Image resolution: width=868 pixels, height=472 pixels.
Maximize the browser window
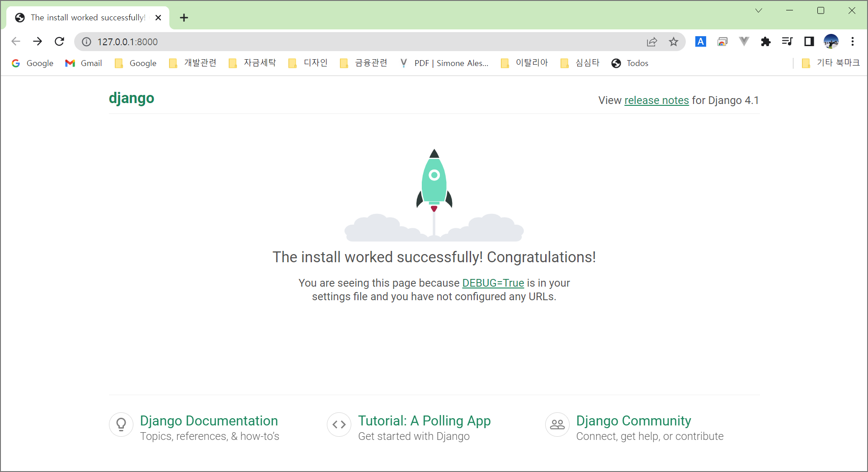[821, 10]
